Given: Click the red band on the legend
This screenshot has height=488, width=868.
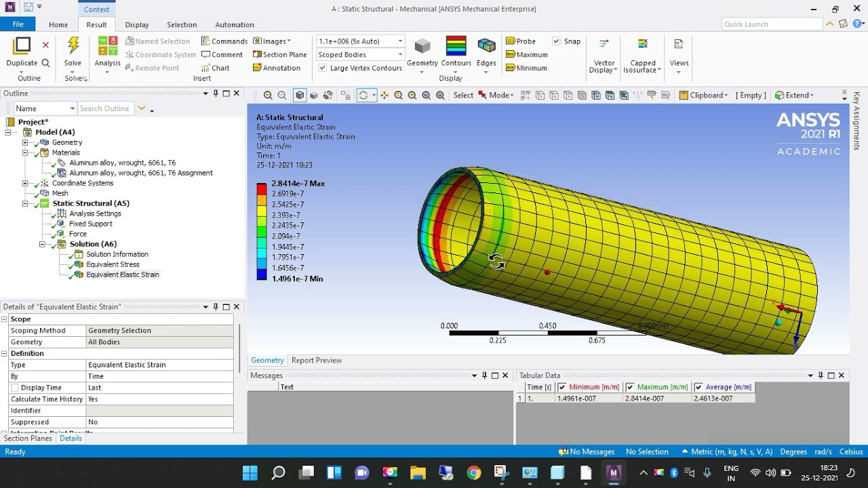Looking at the screenshot, I should click(x=262, y=189).
